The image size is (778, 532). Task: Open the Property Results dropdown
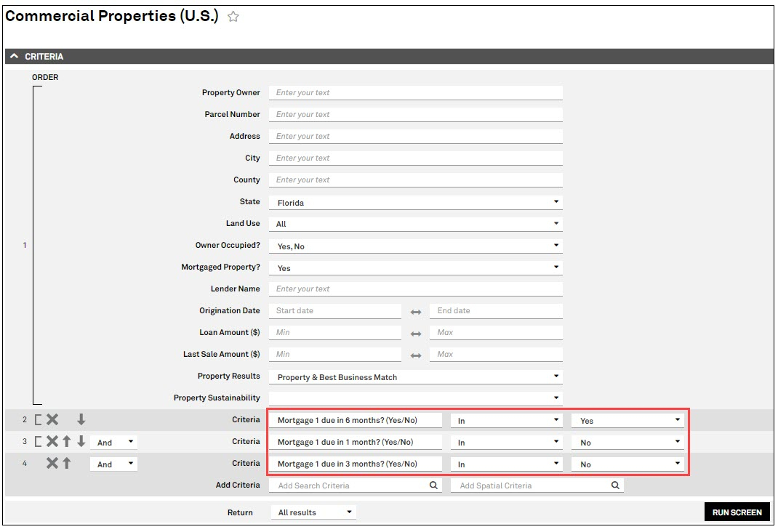pyautogui.click(x=415, y=376)
